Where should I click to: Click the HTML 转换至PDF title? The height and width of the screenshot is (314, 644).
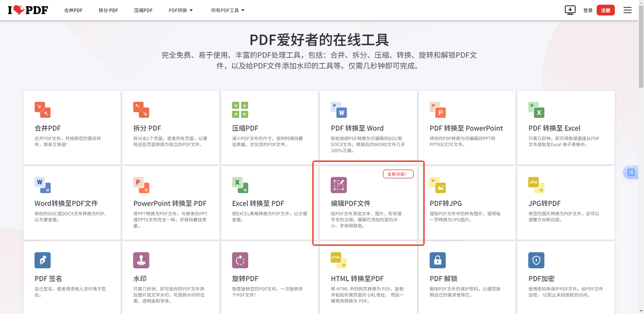[357, 279]
